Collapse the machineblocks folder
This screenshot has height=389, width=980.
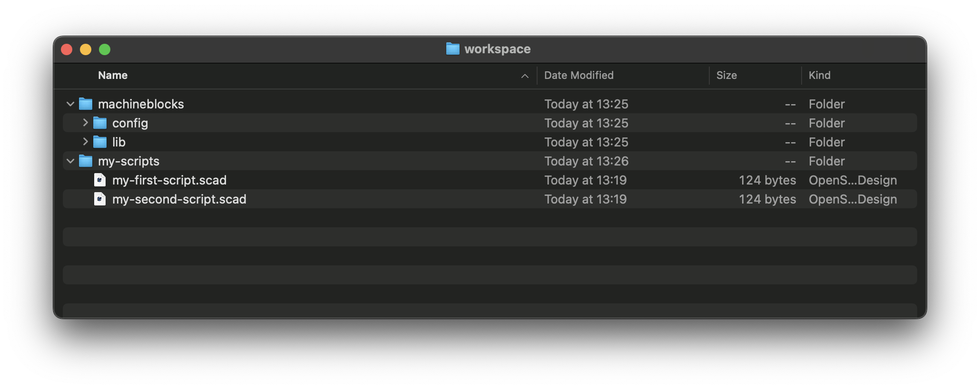pos(70,104)
